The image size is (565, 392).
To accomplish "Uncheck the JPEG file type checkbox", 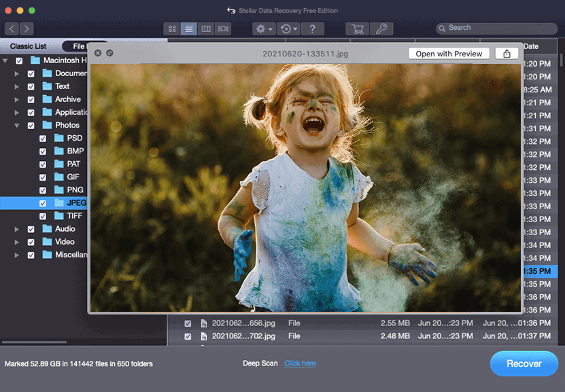I will [43, 202].
